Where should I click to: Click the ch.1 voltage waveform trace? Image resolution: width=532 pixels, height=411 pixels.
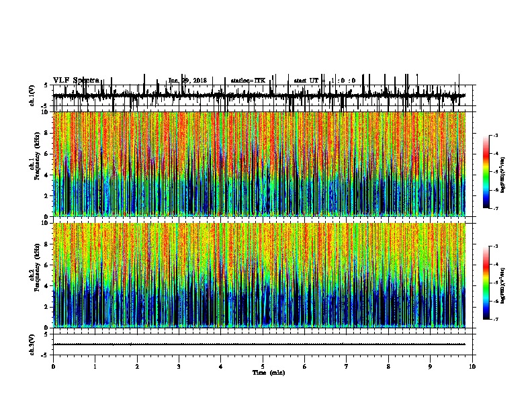pyautogui.click(x=259, y=96)
